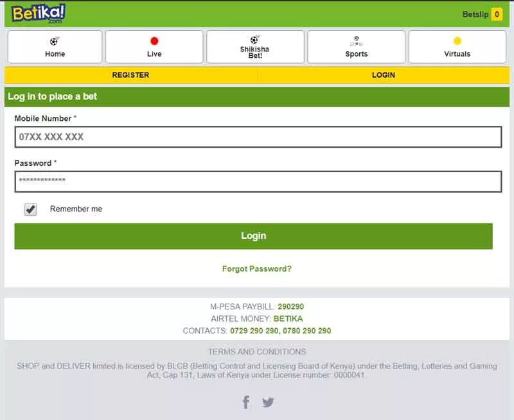Click contact number 0780 290 290
514x420 pixels.
point(307,331)
